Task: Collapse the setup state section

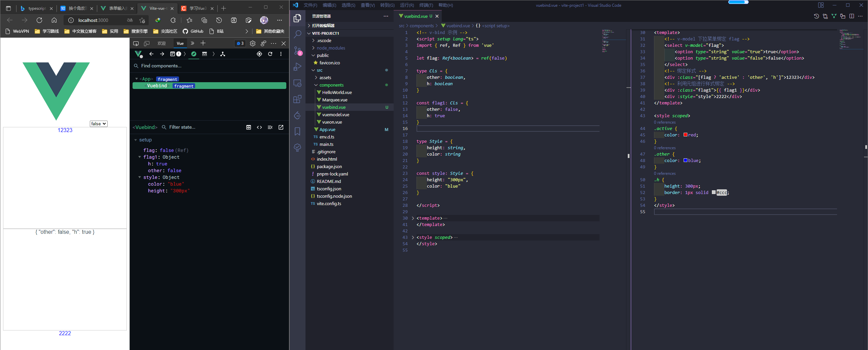Action: (x=136, y=140)
